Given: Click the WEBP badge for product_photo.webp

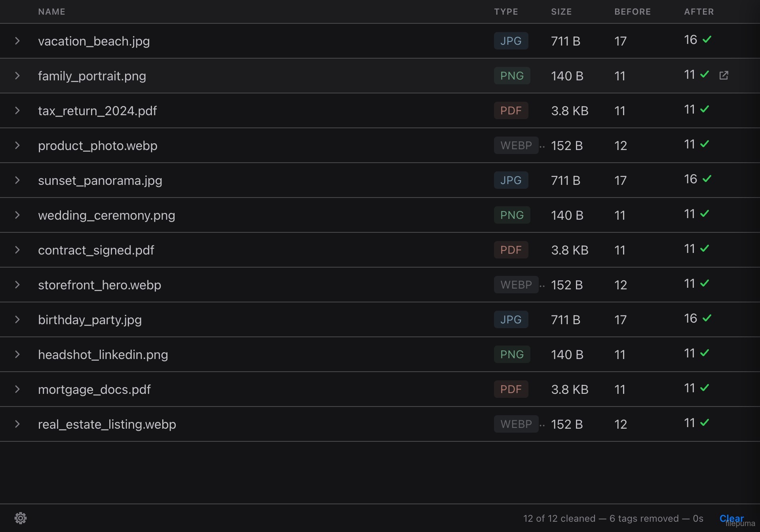Looking at the screenshot, I should click(x=516, y=145).
